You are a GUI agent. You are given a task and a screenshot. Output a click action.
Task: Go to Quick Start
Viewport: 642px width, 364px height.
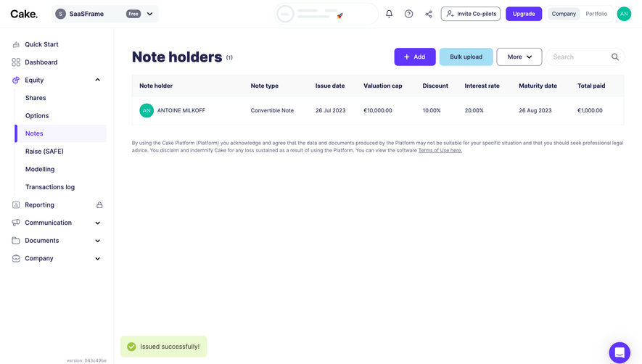41,44
